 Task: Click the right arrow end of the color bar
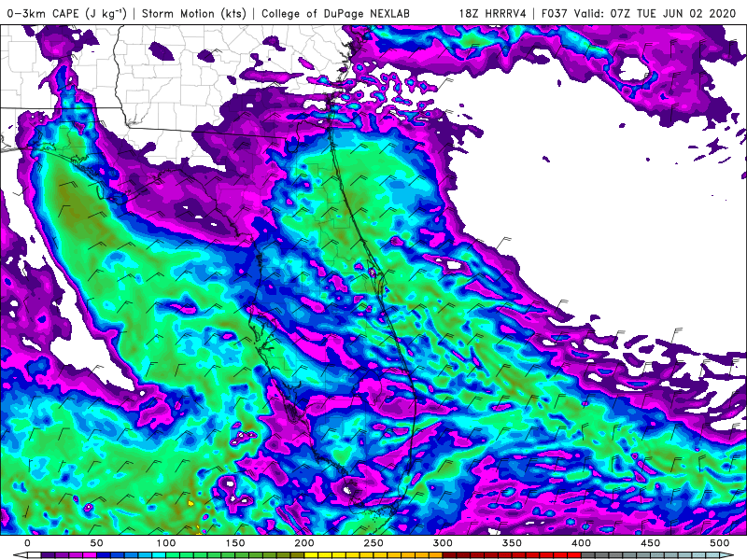(x=726, y=555)
